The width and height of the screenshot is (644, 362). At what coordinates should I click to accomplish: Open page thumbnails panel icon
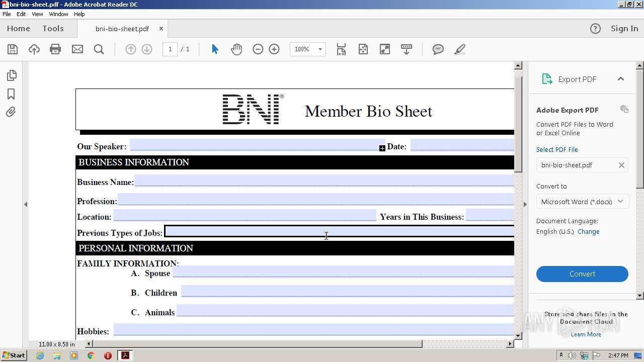pos(11,75)
